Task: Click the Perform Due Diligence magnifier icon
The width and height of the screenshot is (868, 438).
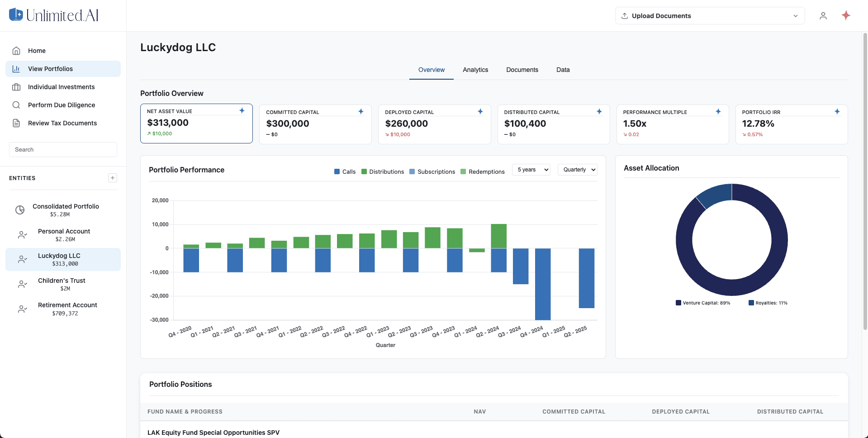Action: point(16,105)
